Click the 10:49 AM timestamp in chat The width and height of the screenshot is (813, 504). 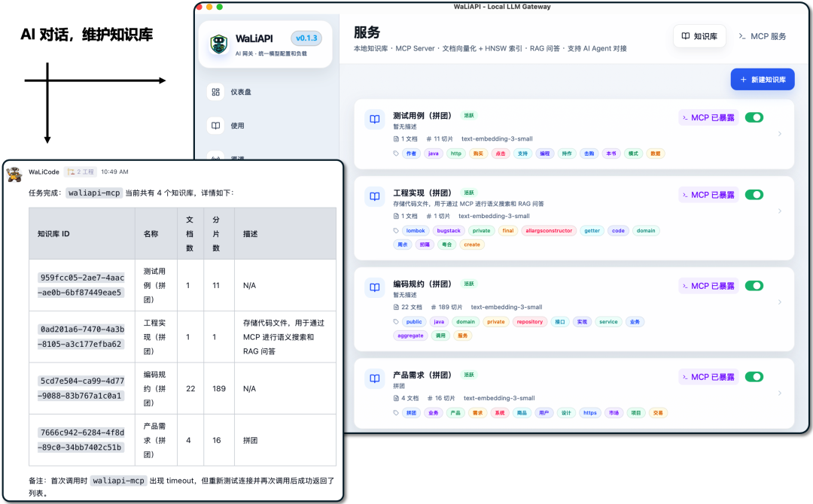(x=114, y=172)
